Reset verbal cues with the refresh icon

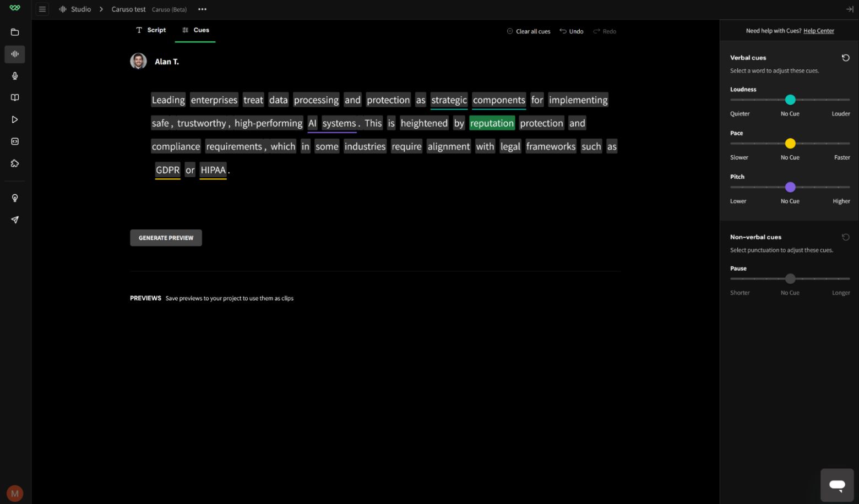(845, 58)
